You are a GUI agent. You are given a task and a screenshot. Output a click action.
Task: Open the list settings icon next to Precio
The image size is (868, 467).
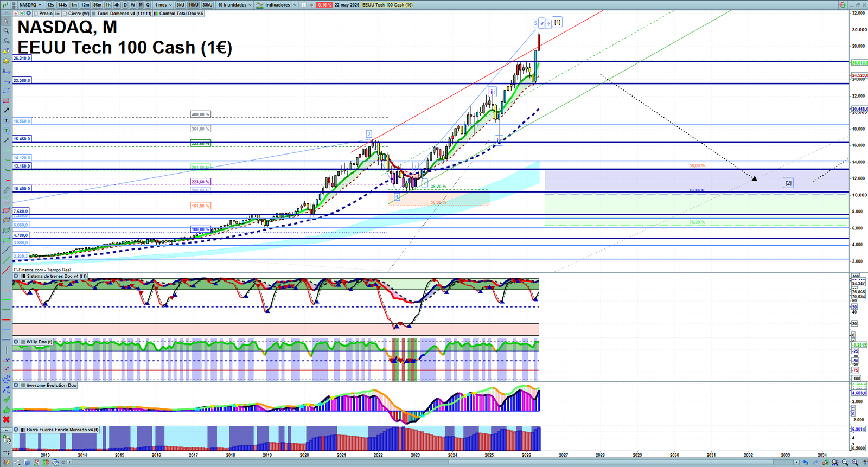[58, 14]
